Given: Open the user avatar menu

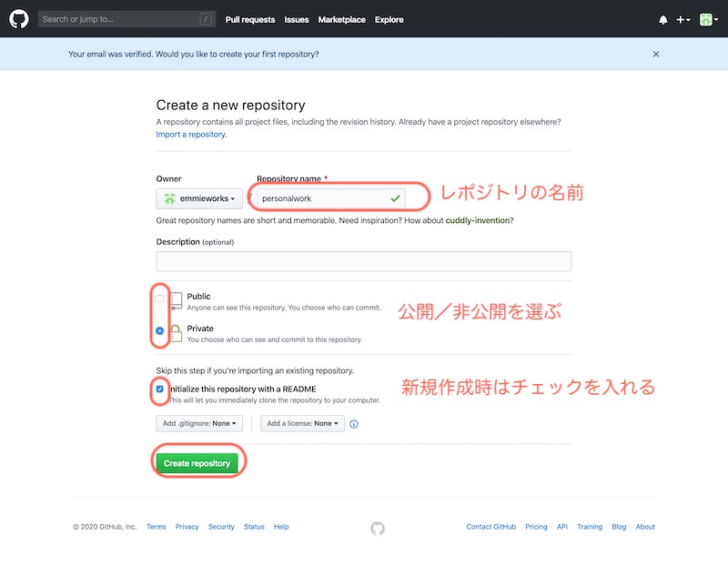Looking at the screenshot, I should pos(709,19).
